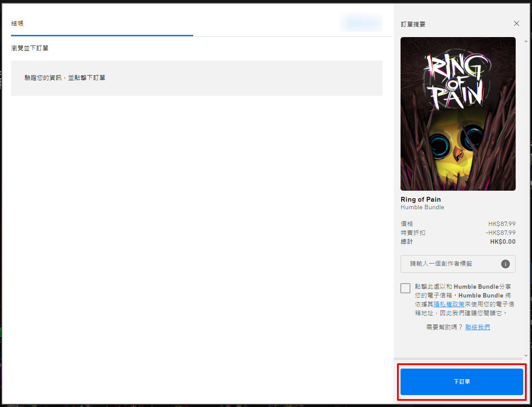
Task: Click the 特賣折扣 label
Action: [413, 233]
